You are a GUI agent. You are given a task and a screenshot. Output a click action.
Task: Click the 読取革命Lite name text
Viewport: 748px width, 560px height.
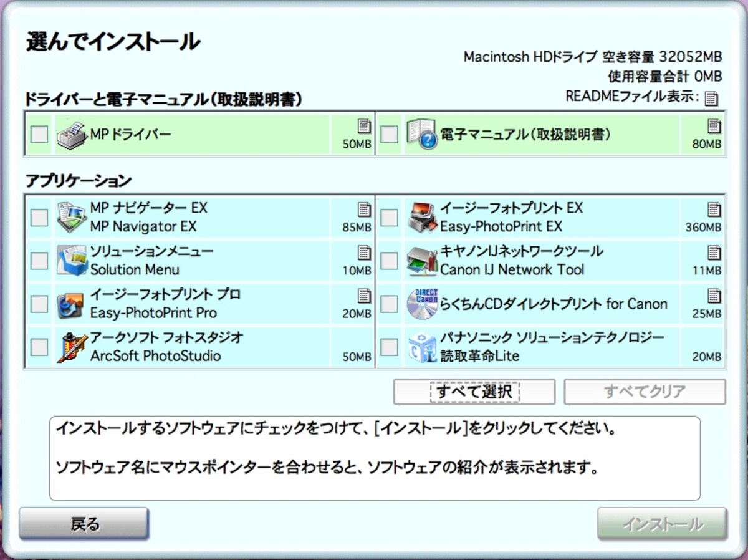click(x=480, y=356)
